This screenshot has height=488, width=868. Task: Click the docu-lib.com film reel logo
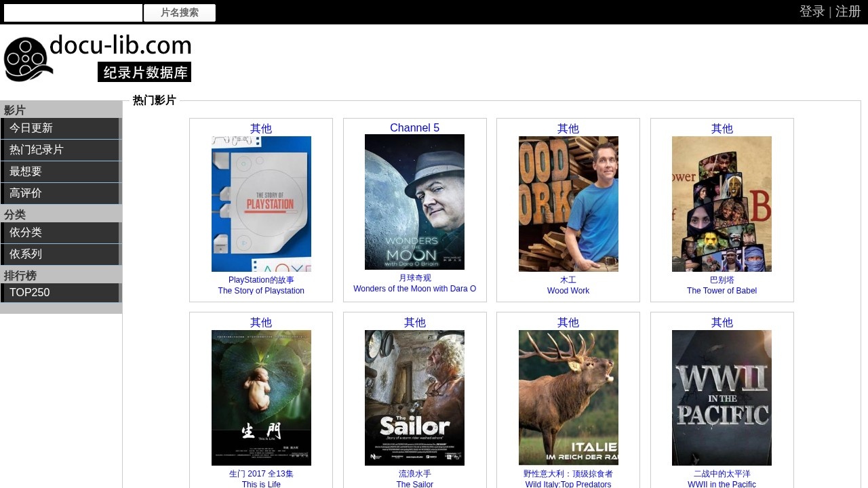click(x=97, y=58)
